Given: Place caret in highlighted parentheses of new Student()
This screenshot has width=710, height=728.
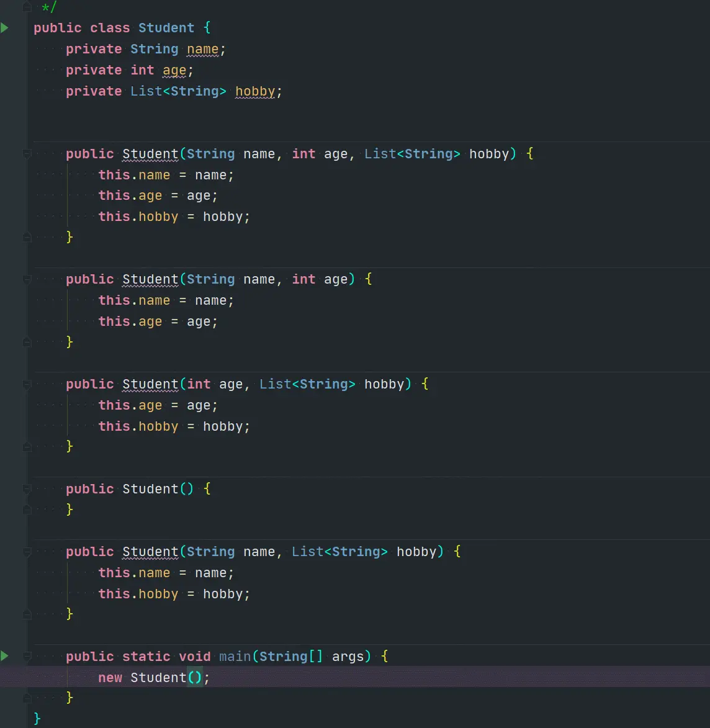Looking at the screenshot, I should click(x=195, y=677).
